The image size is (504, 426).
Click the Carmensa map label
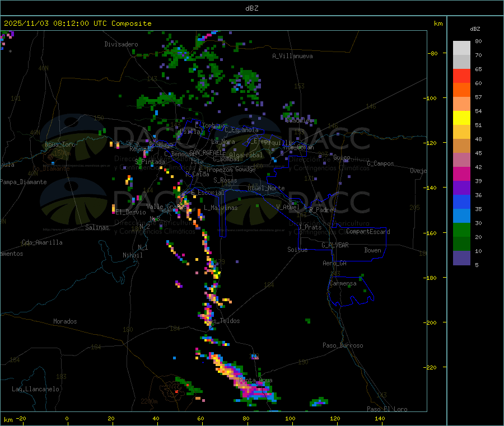point(343,283)
